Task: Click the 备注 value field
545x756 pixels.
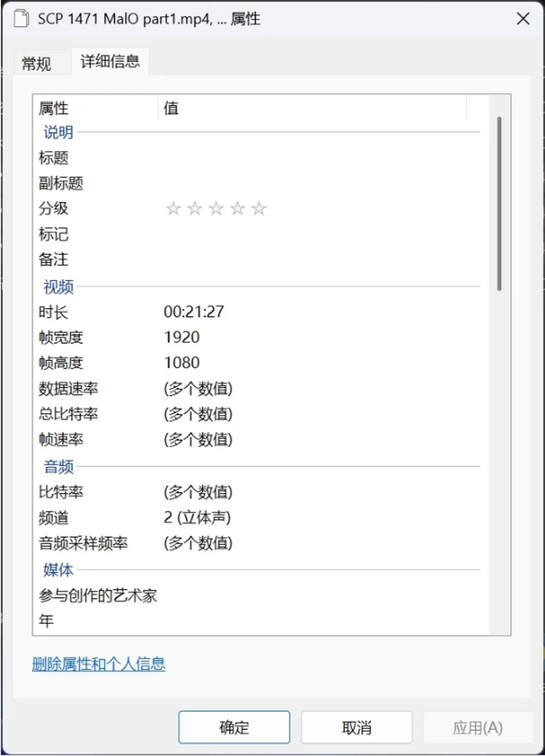Action: tap(321, 259)
